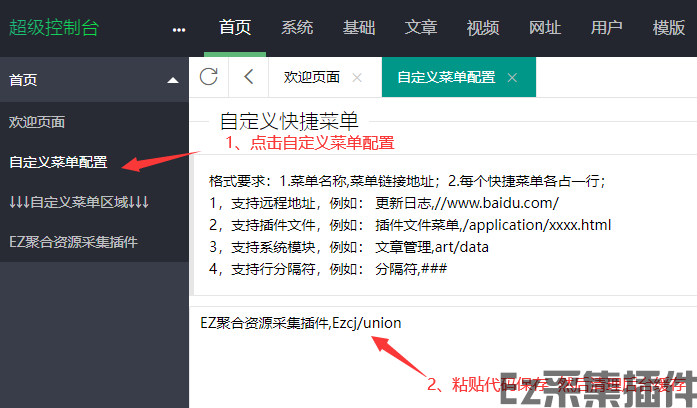Click into the quick menu text area
697x408 pixels.
tap(440, 360)
